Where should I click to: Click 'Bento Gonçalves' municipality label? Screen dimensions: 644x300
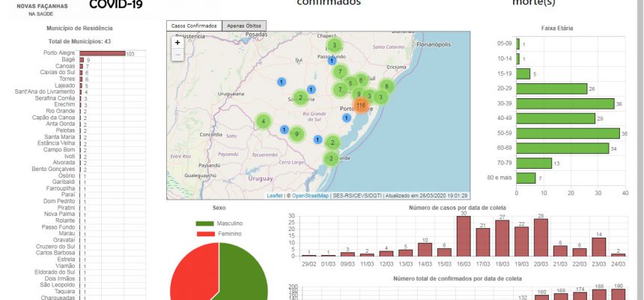tap(53, 169)
